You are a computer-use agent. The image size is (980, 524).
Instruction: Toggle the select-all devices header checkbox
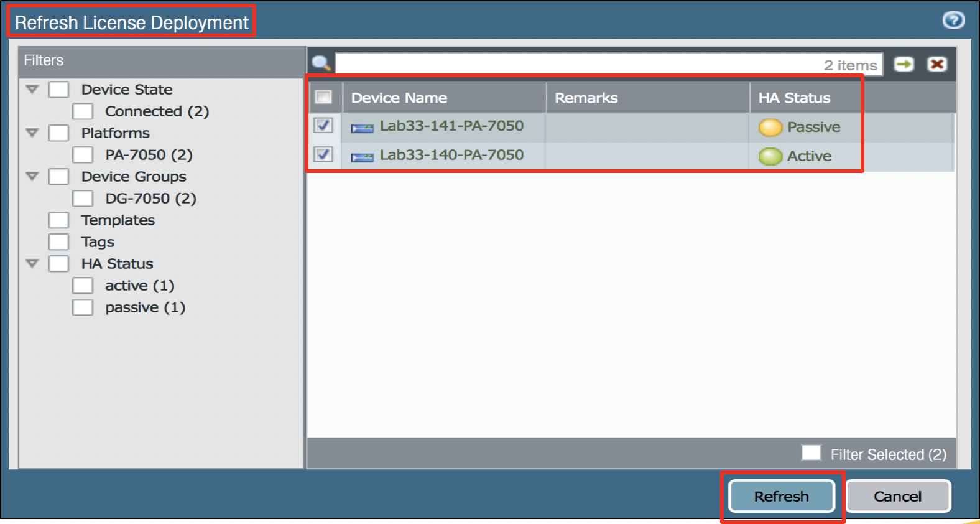(323, 97)
